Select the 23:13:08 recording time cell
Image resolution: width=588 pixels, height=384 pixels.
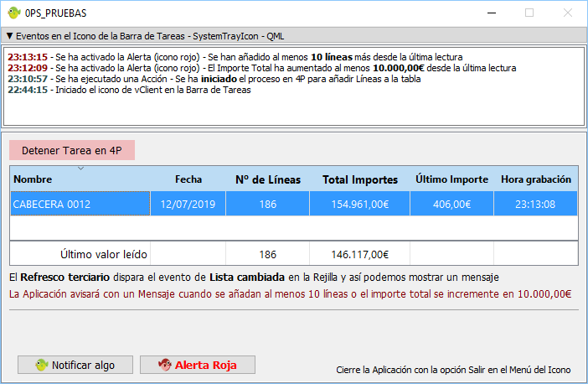535,205
